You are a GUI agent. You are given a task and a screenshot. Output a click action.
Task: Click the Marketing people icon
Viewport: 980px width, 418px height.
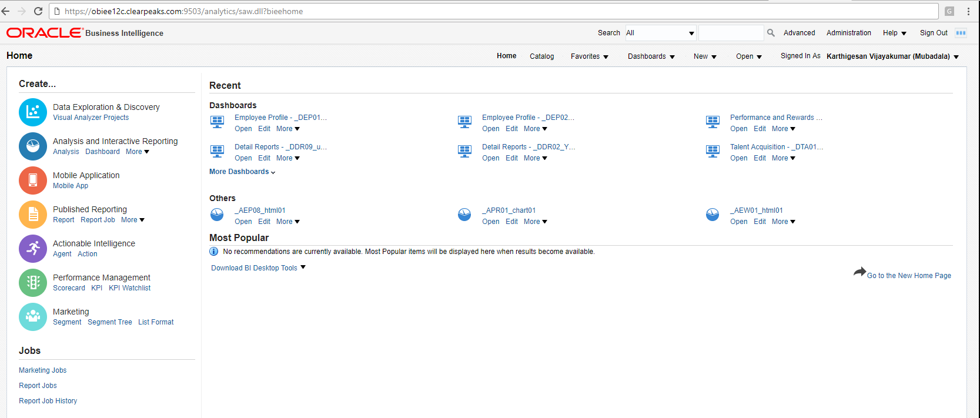point(33,317)
